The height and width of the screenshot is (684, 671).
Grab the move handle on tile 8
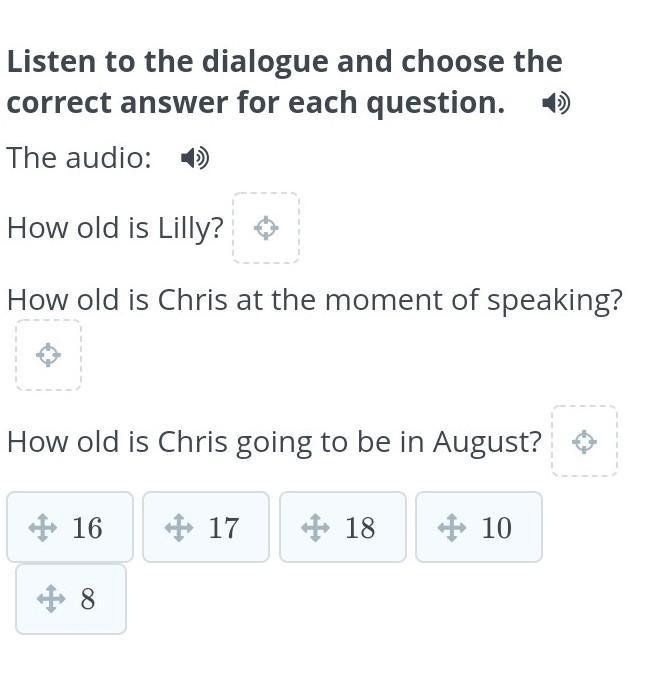point(50,599)
